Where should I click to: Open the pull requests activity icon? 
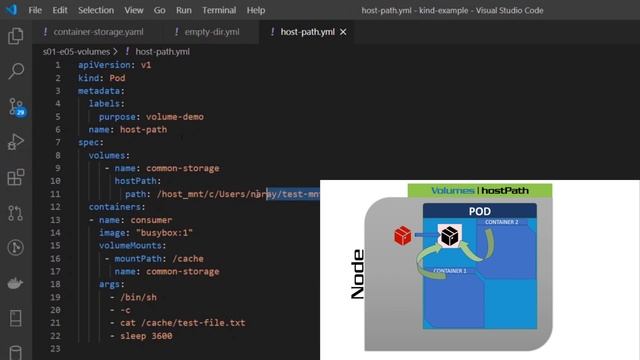(x=16, y=213)
